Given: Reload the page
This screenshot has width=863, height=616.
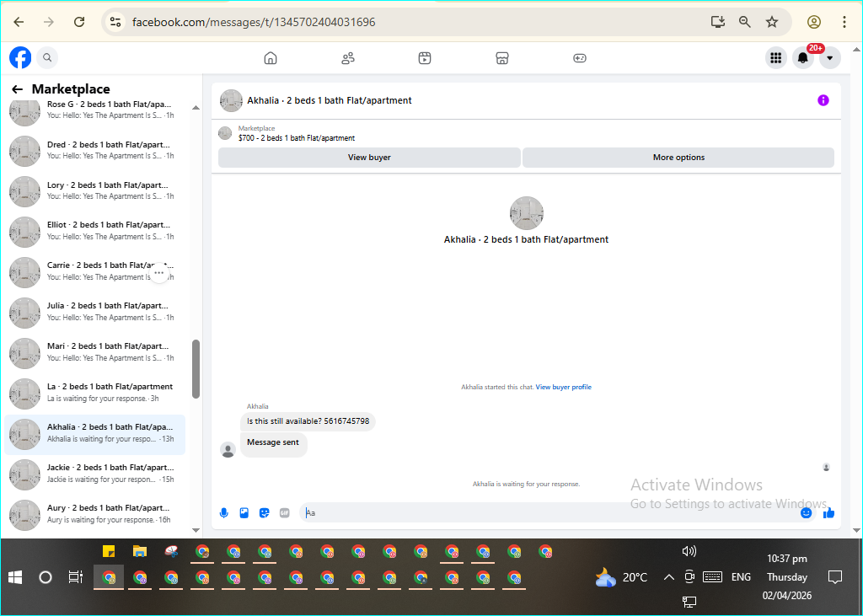Looking at the screenshot, I should (x=79, y=22).
